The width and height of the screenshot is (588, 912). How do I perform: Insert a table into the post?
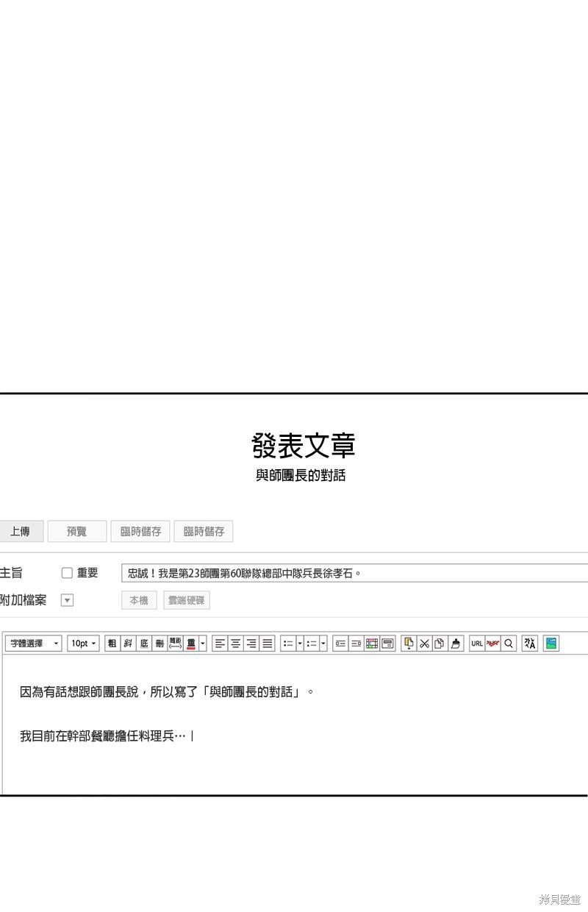tap(372, 644)
